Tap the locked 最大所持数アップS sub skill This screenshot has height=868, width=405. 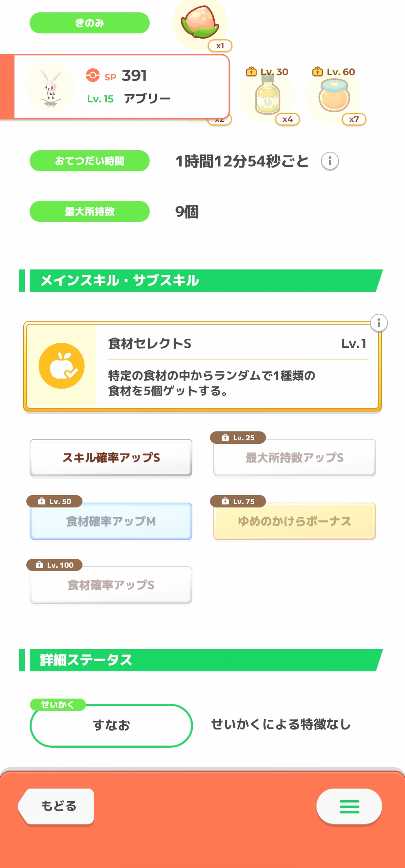(294, 458)
